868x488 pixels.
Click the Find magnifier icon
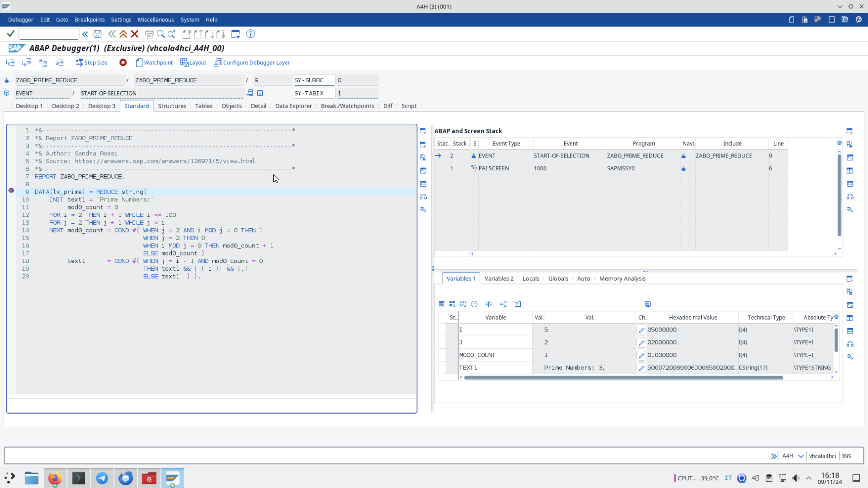[x=160, y=34]
